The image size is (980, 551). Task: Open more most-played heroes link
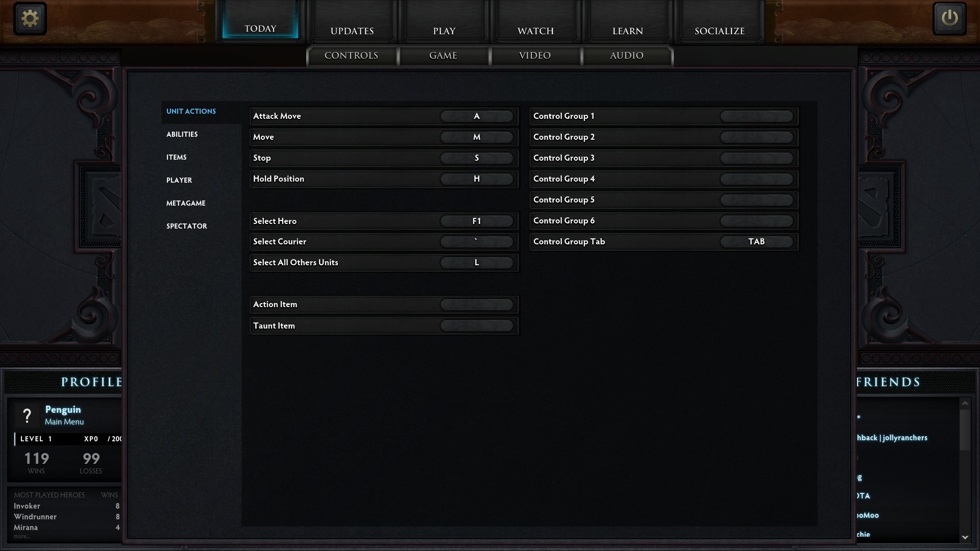[22, 536]
